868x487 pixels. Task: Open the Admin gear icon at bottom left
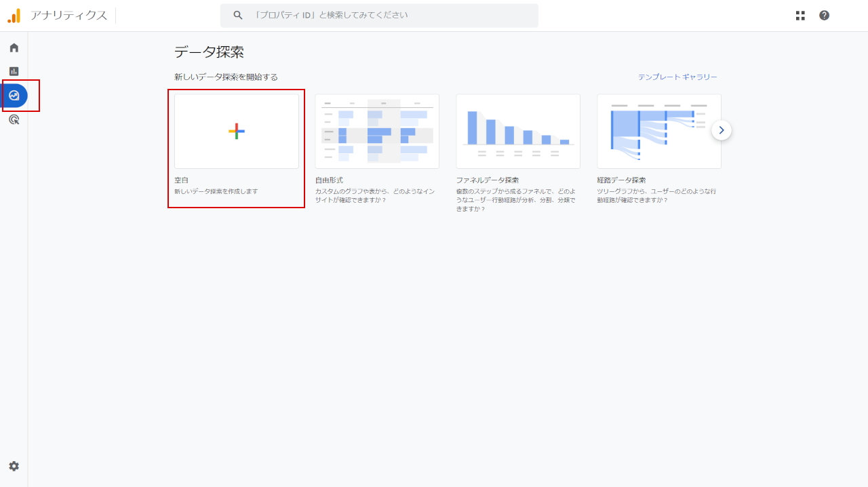[x=14, y=466]
